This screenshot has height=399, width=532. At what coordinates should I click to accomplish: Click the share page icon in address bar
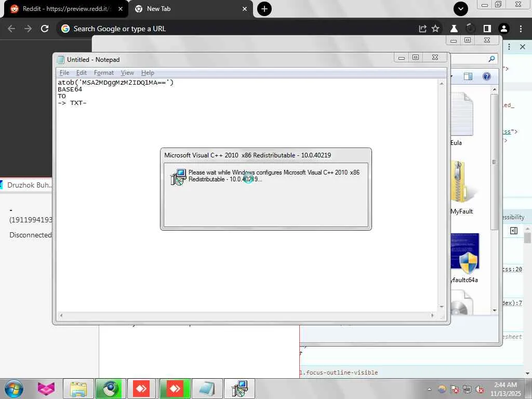[422, 29]
